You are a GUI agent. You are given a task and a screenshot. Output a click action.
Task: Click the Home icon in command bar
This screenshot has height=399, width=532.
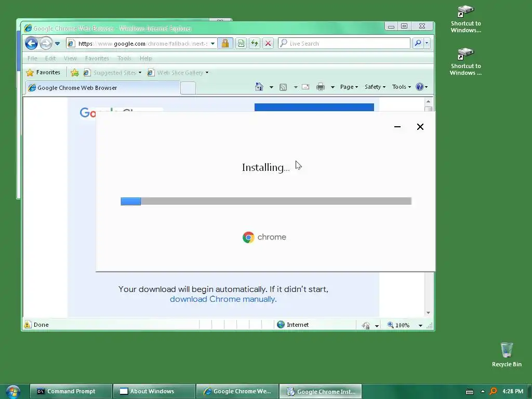[259, 87]
